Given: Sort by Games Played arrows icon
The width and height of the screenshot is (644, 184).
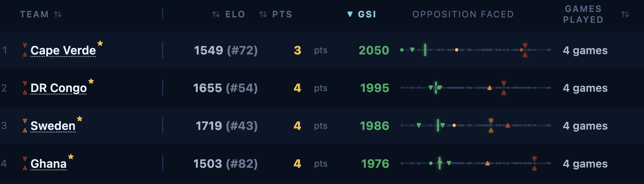Looking at the screenshot, I should point(625,14).
